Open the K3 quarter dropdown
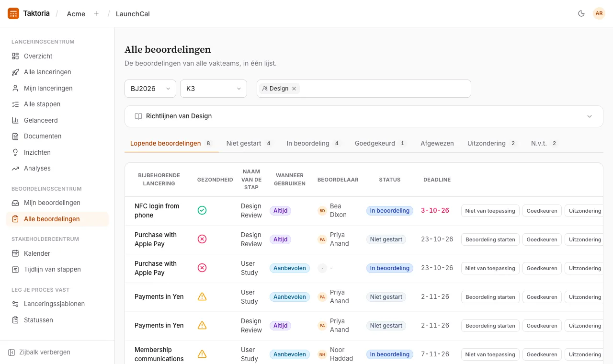613x364 pixels. pos(214,89)
